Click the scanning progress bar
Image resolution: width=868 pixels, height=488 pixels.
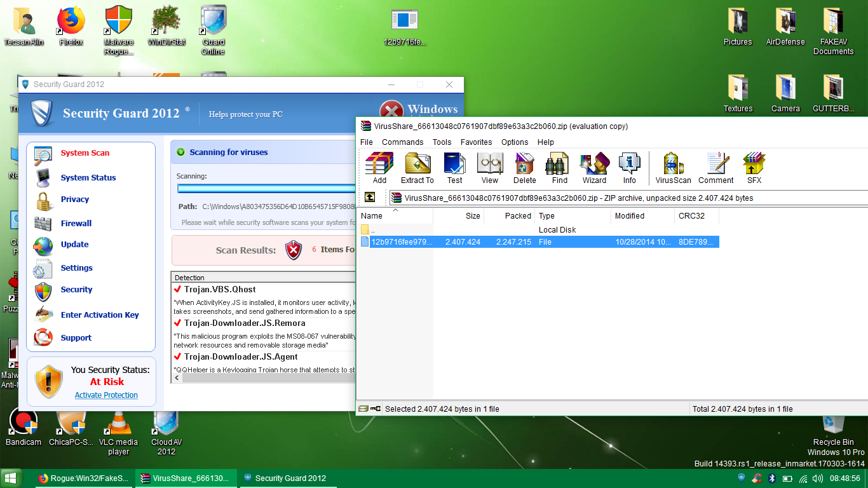[x=266, y=189]
